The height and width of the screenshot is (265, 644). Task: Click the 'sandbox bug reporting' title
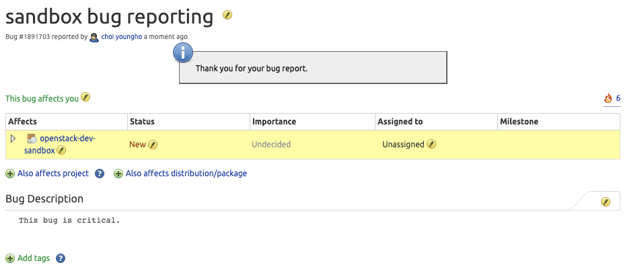tap(109, 17)
